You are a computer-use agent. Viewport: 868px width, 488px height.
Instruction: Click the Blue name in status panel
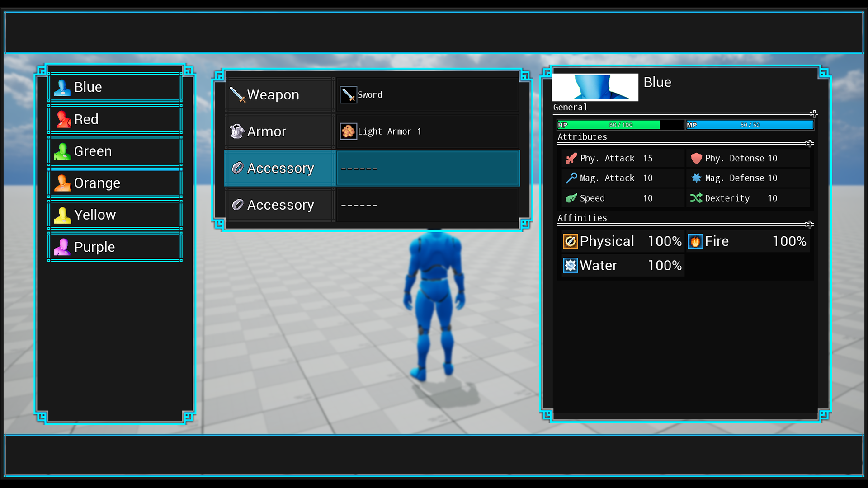click(657, 82)
